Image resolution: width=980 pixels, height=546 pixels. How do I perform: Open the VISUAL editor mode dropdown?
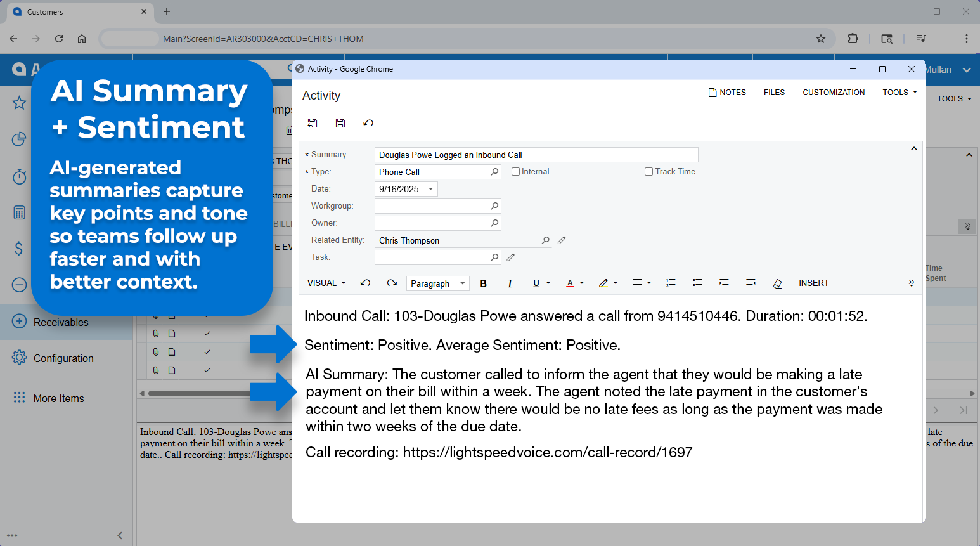click(326, 283)
